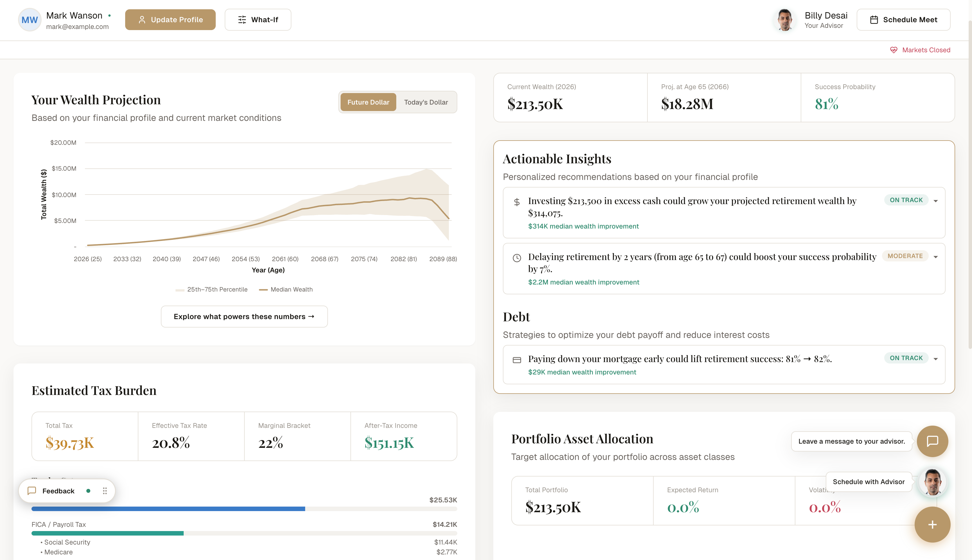Click the Markets Closed heart icon
This screenshot has height=560, width=972.
(x=894, y=50)
